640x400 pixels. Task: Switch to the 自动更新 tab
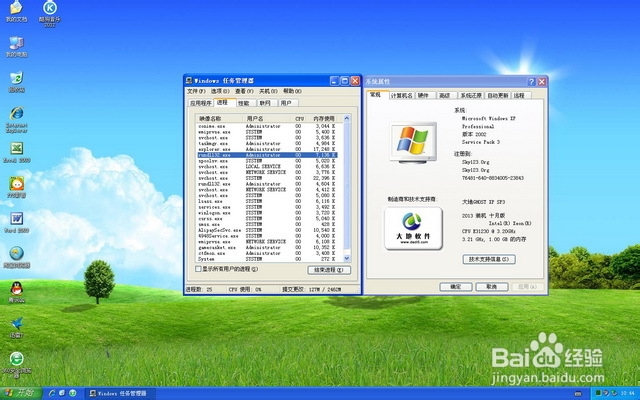click(498, 95)
